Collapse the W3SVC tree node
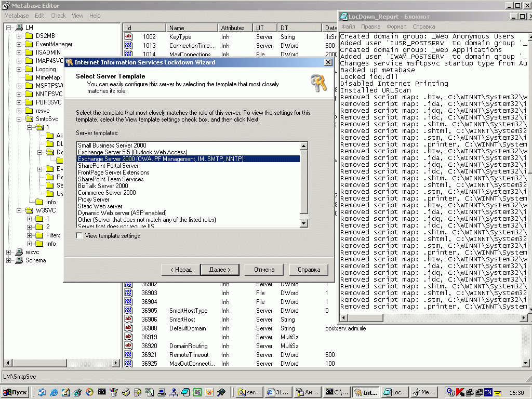The height and width of the screenshot is (399, 532). coord(19,210)
